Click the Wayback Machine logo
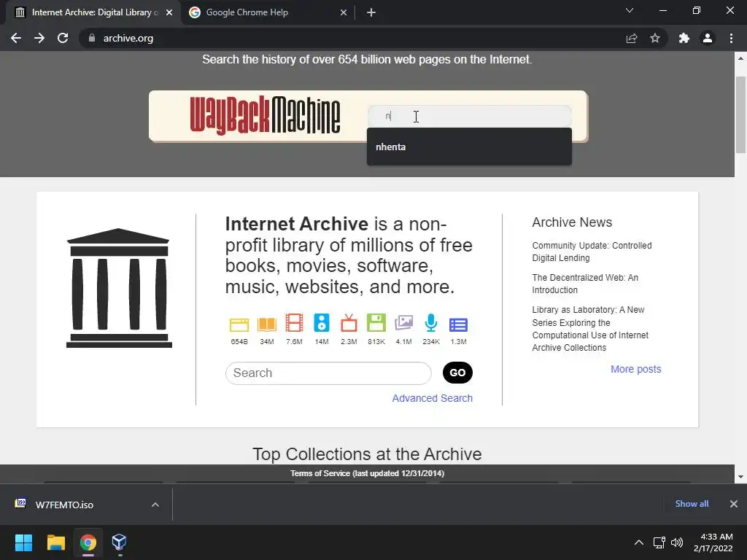The image size is (747, 560). [265, 115]
